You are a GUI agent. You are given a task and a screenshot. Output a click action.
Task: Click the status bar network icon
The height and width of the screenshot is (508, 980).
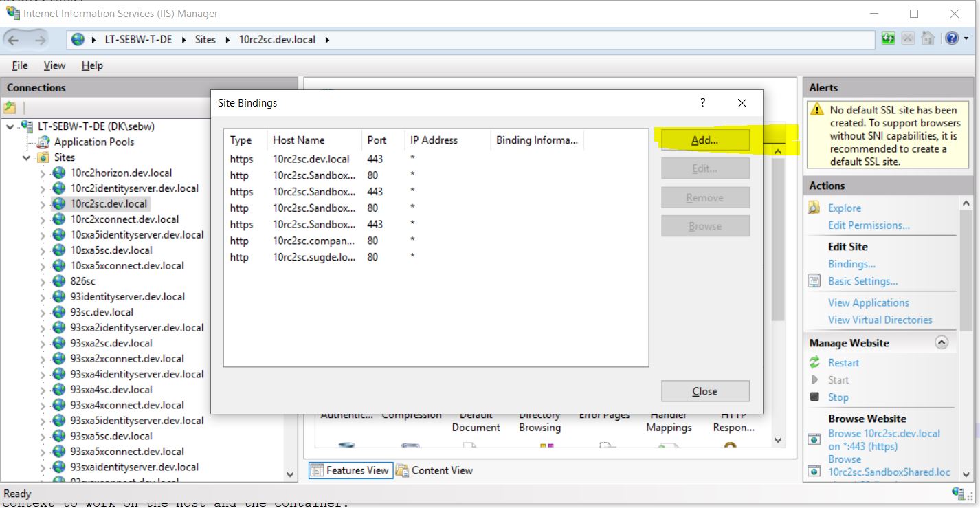pos(959,493)
